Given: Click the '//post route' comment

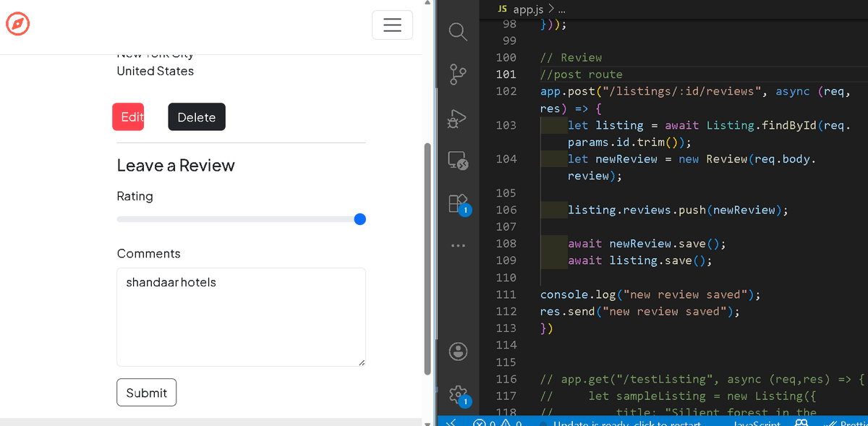Looking at the screenshot, I should tap(581, 74).
